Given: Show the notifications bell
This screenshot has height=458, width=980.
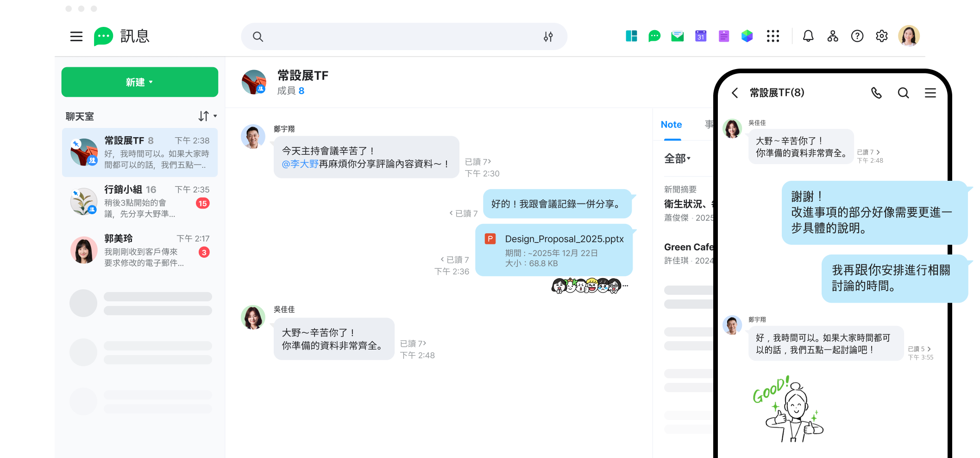Looking at the screenshot, I should [808, 36].
